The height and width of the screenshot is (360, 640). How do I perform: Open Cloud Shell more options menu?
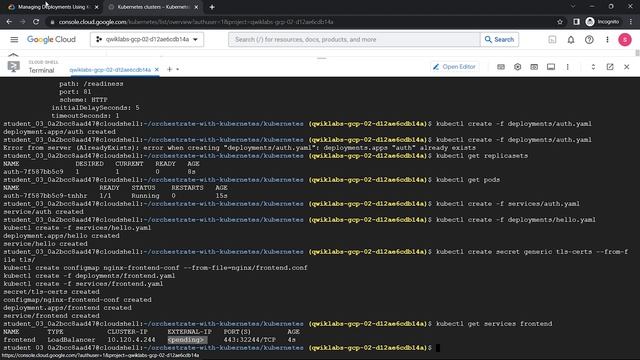[x=567, y=67]
